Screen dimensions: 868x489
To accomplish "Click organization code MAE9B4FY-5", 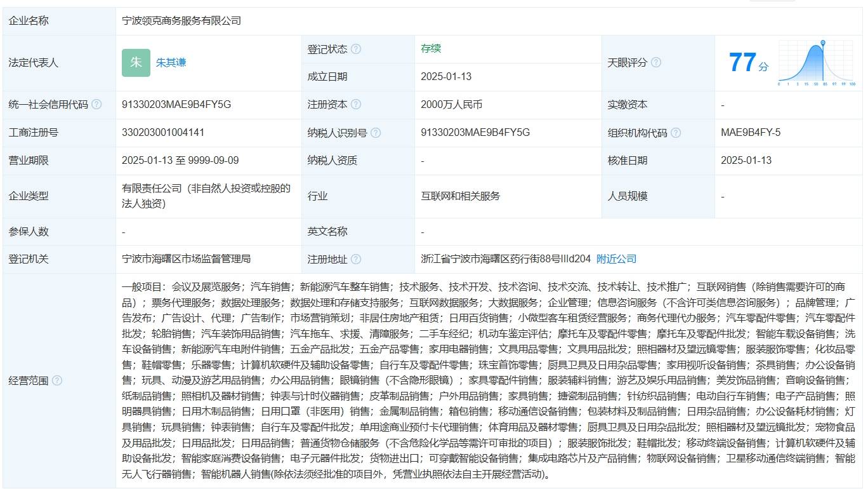I will [x=751, y=133].
